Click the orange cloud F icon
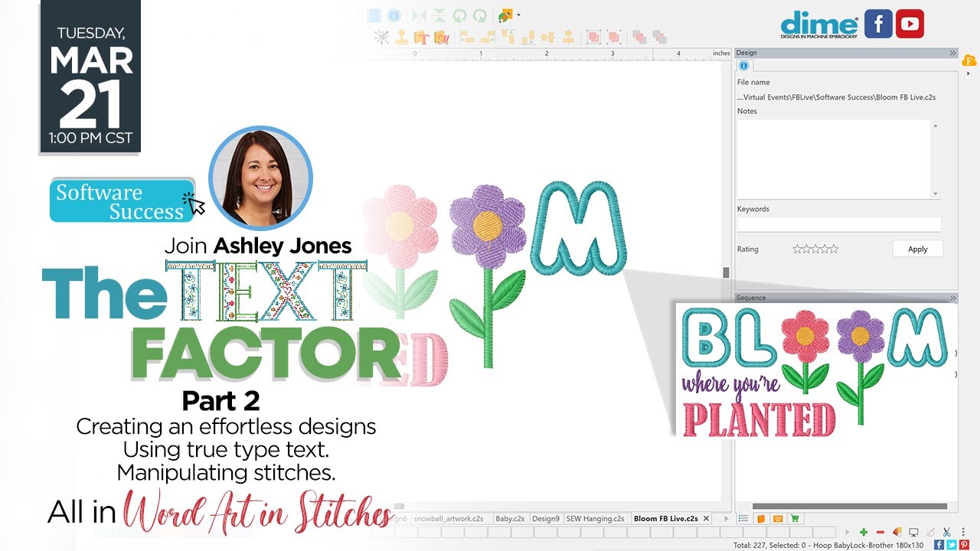This screenshot has height=551, width=980. tap(969, 60)
